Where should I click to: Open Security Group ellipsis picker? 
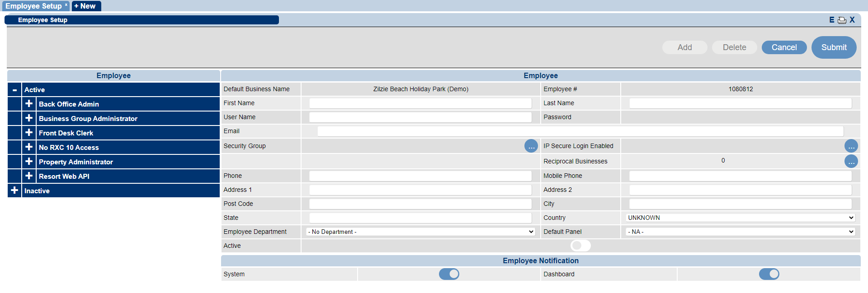[531, 146]
